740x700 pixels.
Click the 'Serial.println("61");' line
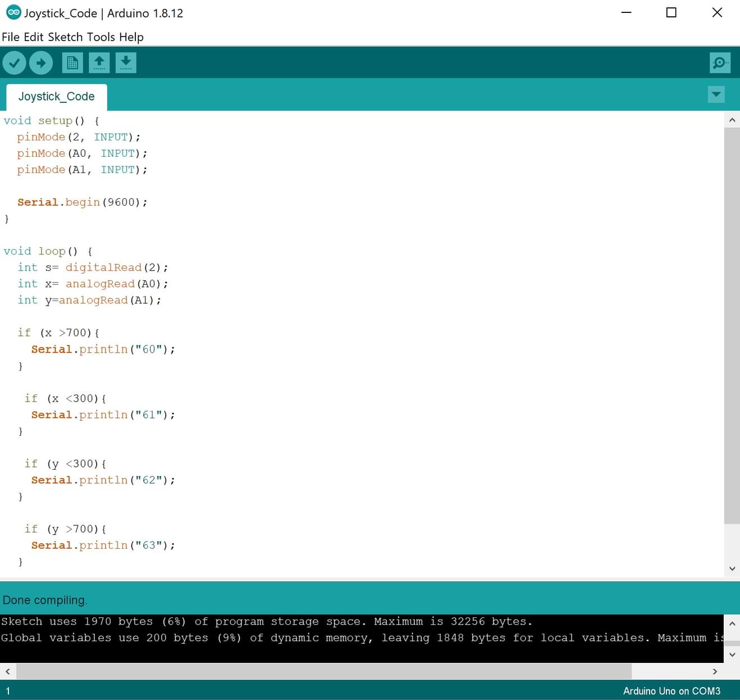[103, 415]
